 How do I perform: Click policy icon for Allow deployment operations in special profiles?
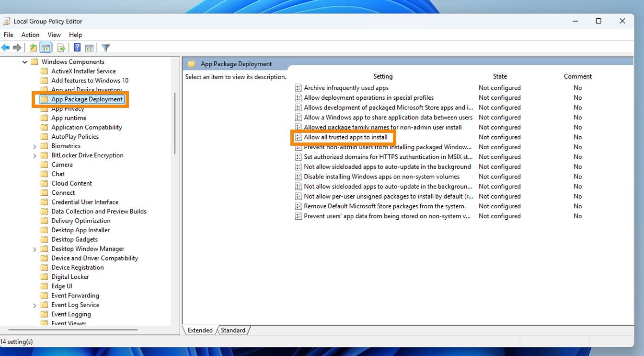pyautogui.click(x=299, y=97)
